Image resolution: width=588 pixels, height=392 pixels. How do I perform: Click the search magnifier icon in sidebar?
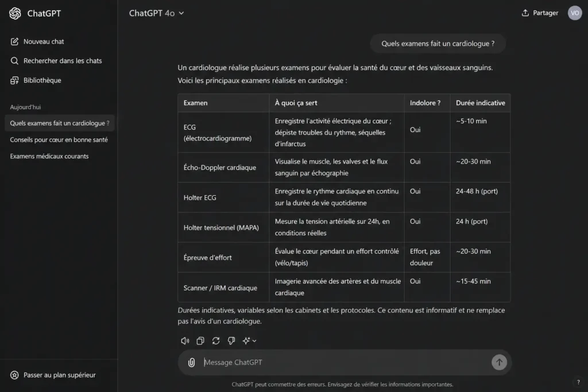coord(14,61)
